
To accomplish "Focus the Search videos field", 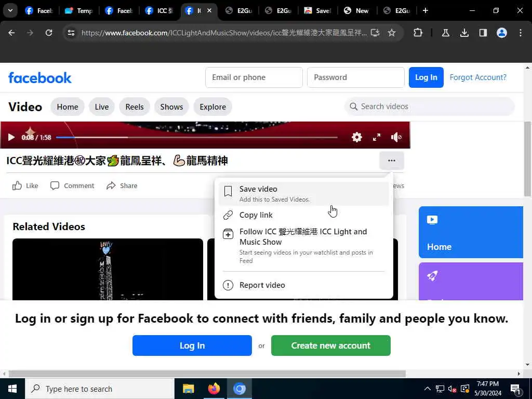I will (x=430, y=107).
